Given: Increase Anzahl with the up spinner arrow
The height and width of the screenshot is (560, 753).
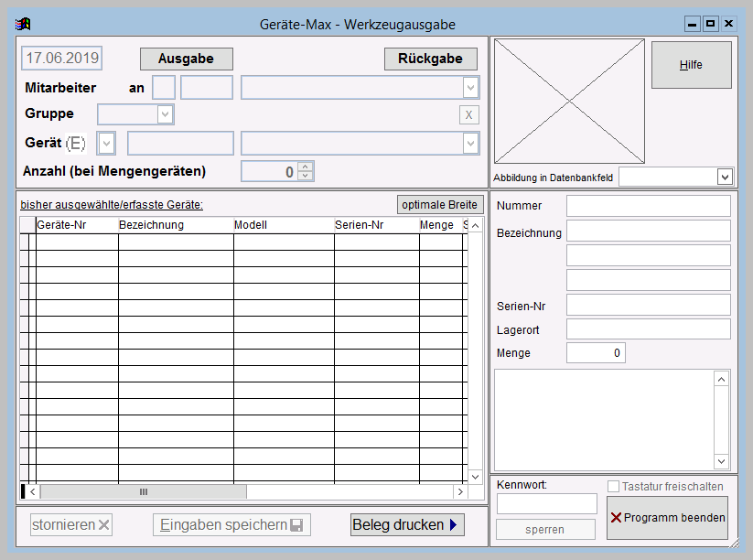Looking at the screenshot, I should [306, 167].
